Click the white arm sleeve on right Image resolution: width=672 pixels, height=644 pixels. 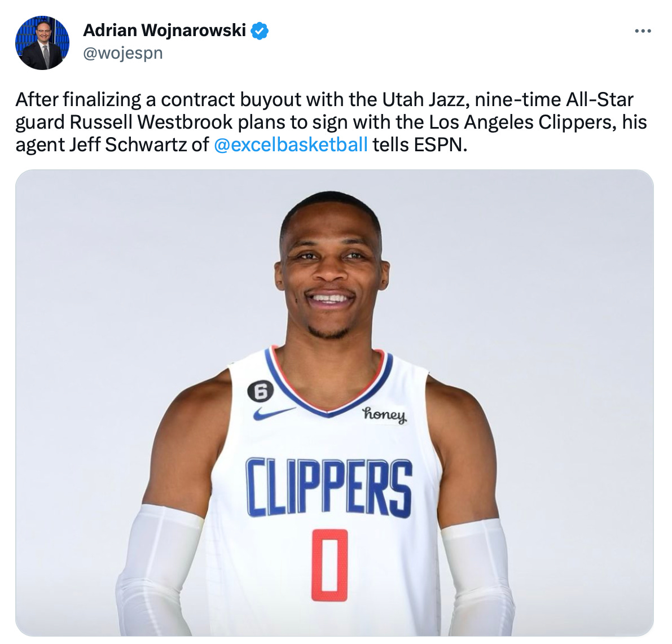pos(476,577)
